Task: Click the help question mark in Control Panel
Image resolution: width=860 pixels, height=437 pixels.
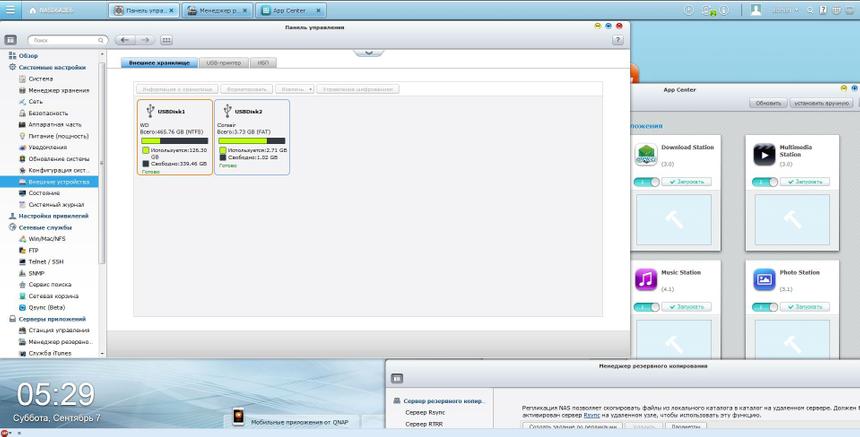Action: click(x=619, y=40)
